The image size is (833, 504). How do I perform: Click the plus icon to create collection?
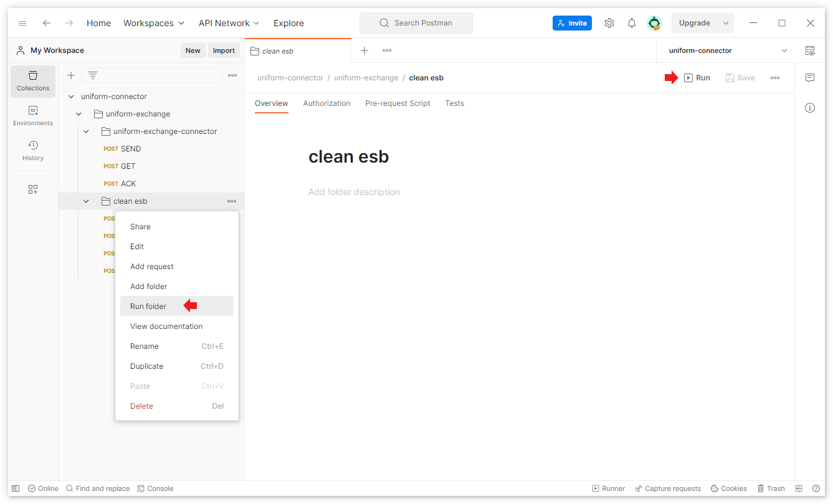point(71,75)
